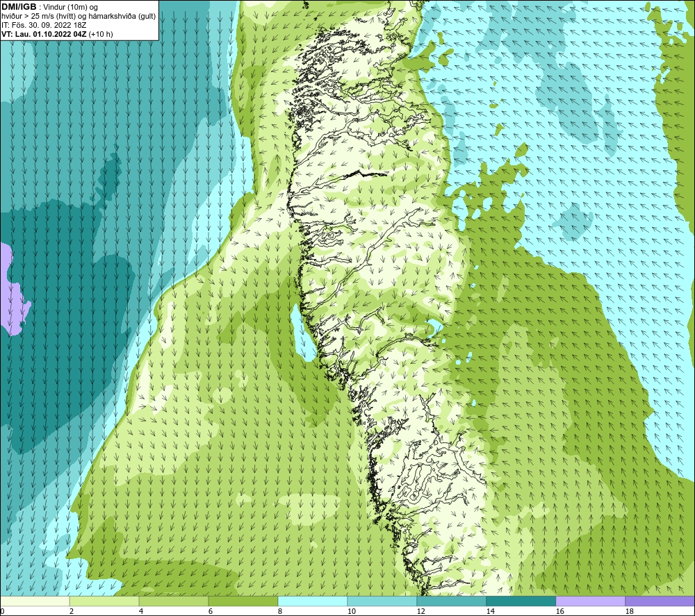695x616 pixels.
Task: Click the 'DMI/IGB' title text
Action: [x=19, y=7]
